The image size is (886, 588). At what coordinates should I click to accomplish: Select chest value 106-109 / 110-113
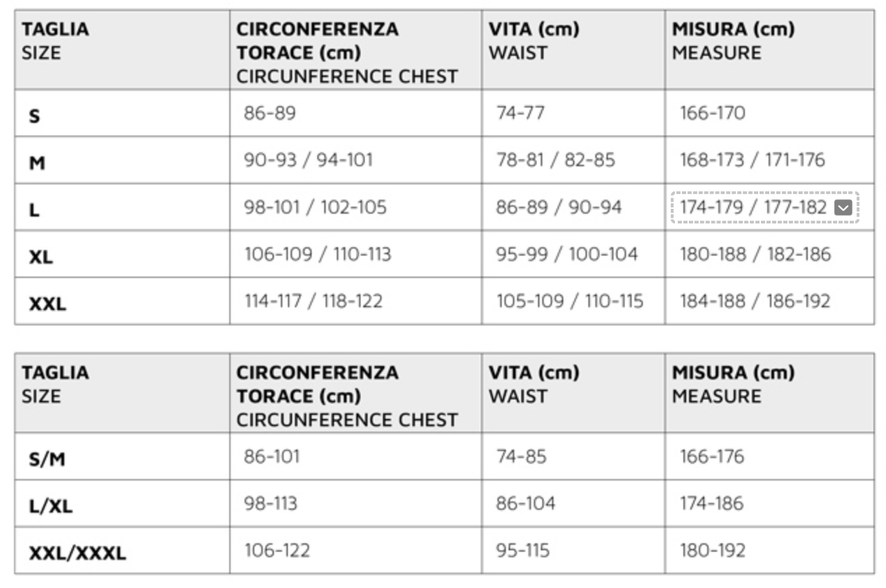pos(317,254)
